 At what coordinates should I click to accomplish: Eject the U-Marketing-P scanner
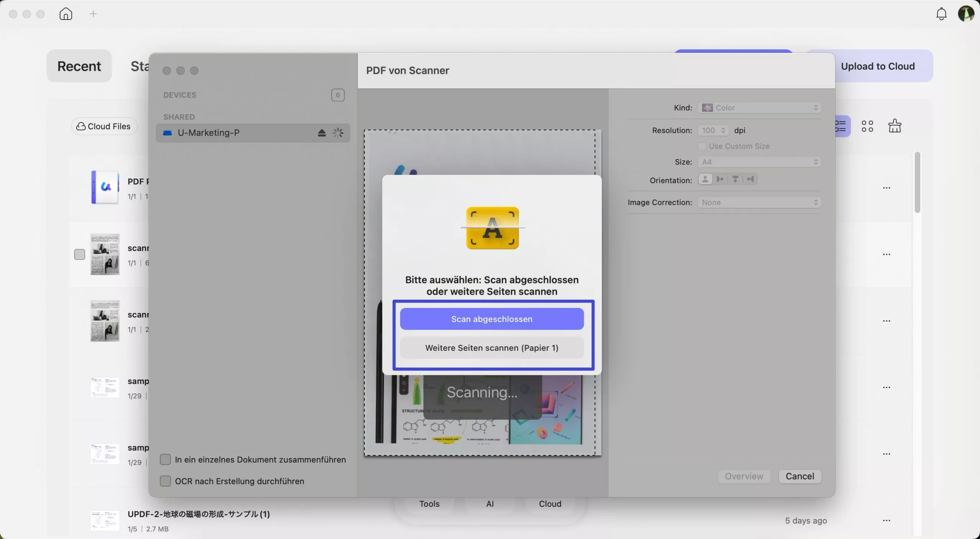click(322, 133)
